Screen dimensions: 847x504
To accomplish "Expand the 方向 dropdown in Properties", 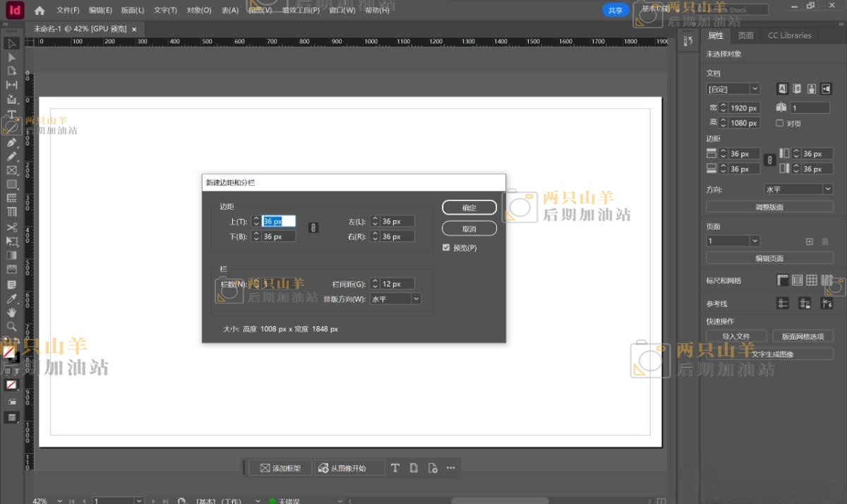I will click(799, 190).
